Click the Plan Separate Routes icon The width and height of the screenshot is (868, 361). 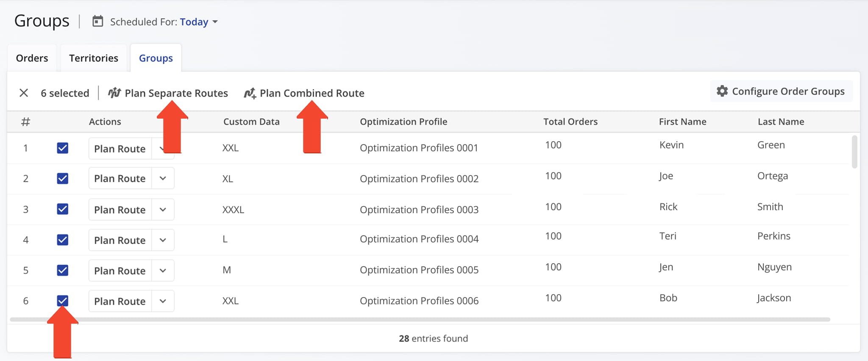point(114,93)
